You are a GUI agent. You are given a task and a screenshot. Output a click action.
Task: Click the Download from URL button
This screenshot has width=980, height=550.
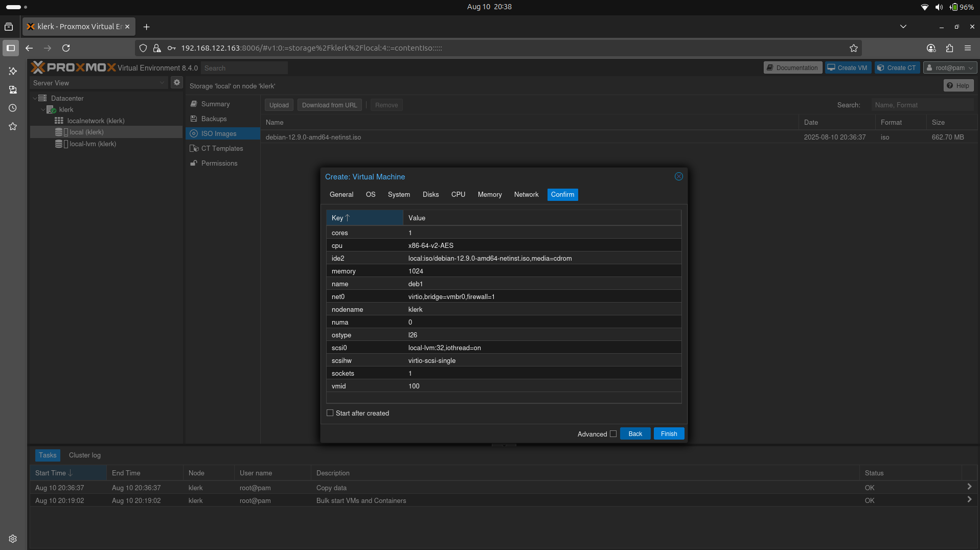click(329, 105)
